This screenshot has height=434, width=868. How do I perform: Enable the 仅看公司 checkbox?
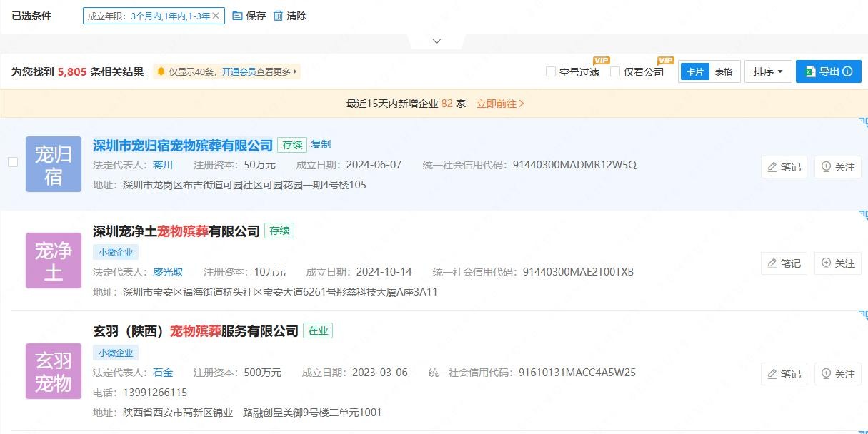tap(615, 71)
